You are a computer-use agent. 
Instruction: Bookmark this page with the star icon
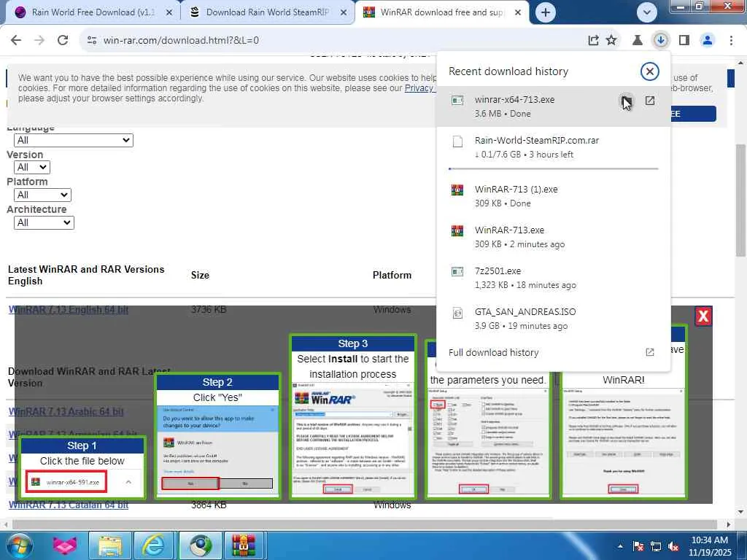pyautogui.click(x=611, y=41)
